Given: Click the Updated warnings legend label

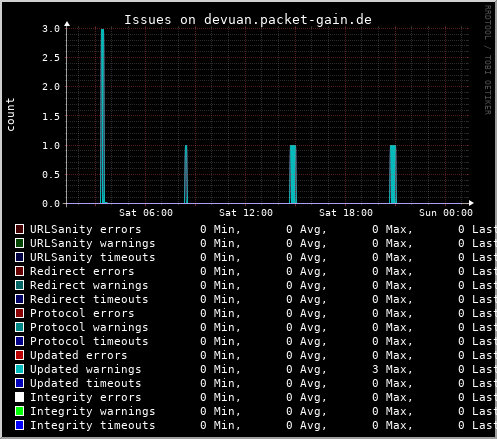Looking at the screenshot, I should (x=86, y=369).
